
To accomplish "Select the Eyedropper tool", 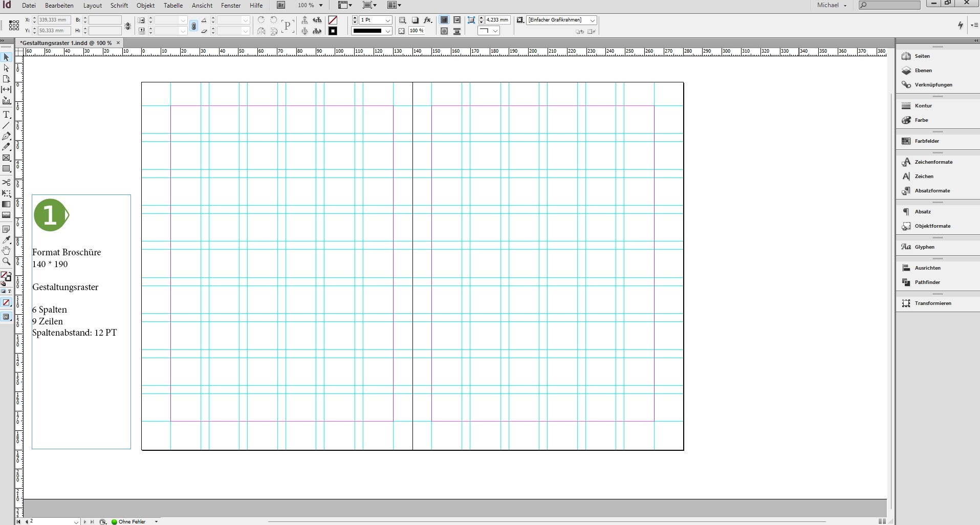I will point(6,240).
